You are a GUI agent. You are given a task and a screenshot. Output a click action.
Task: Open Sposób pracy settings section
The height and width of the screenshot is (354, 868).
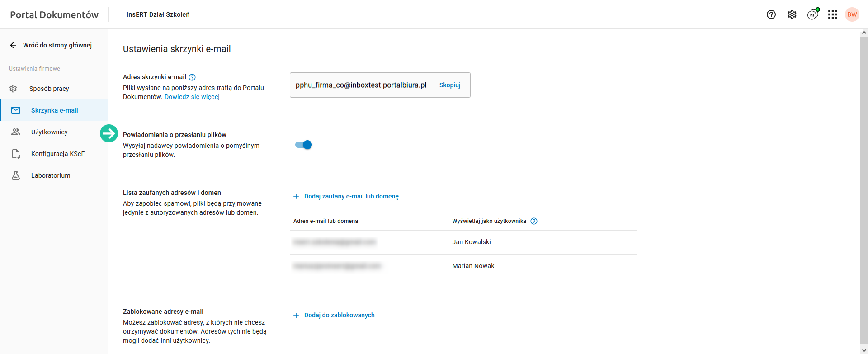pos(49,89)
